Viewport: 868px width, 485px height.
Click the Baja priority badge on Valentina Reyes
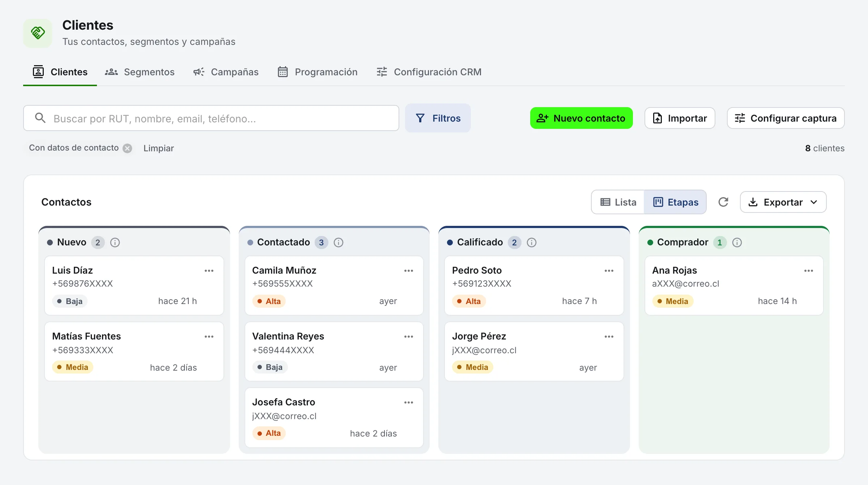pyautogui.click(x=270, y=367)
